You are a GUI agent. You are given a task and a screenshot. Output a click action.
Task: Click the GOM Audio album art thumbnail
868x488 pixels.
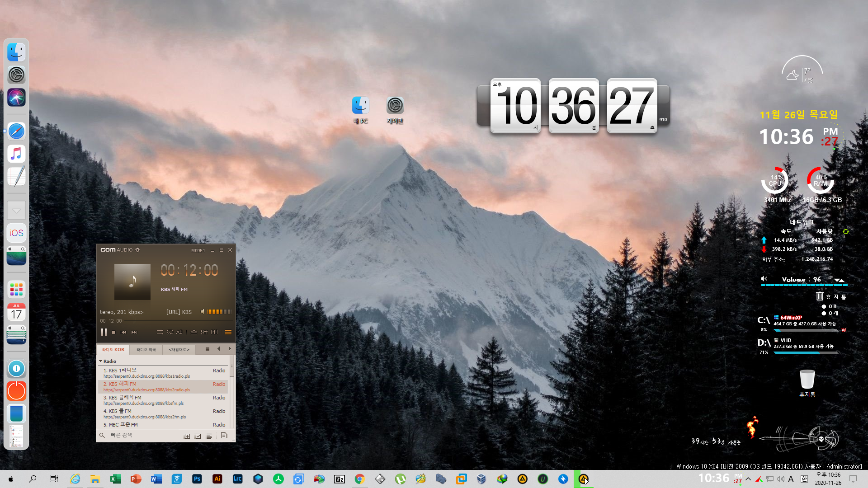tap(132, 282)
